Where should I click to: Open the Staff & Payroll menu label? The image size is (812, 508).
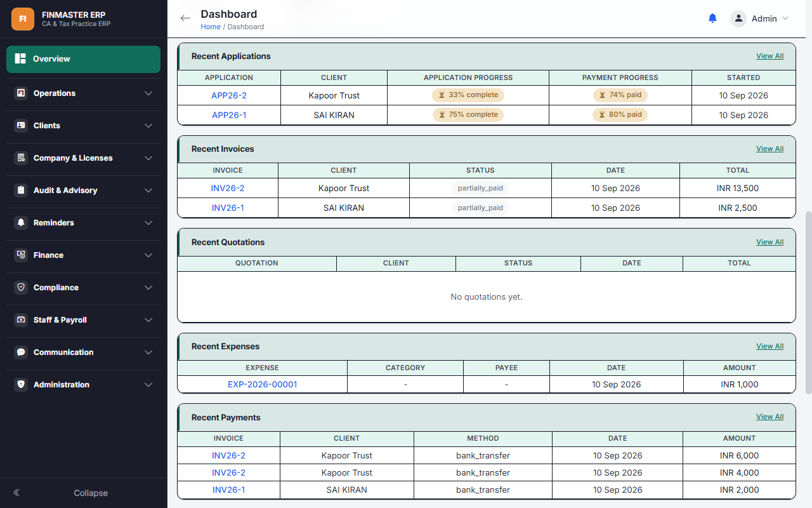point(60,320)
